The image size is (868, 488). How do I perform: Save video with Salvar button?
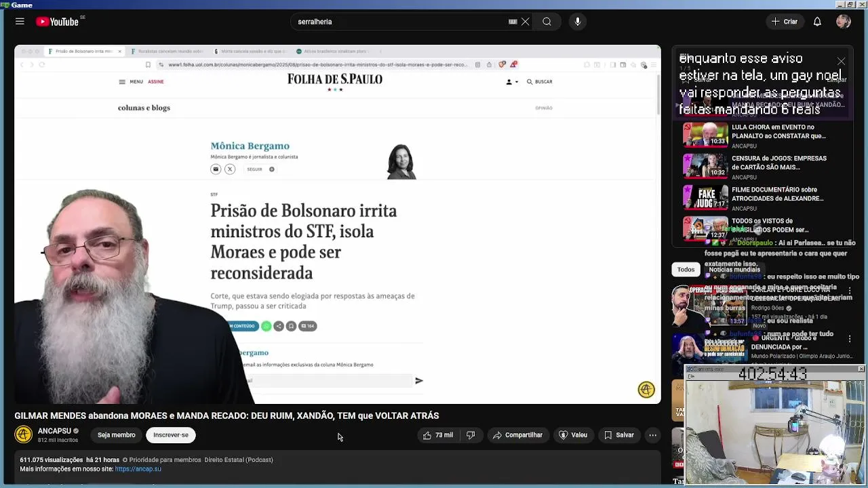(619, 435)
